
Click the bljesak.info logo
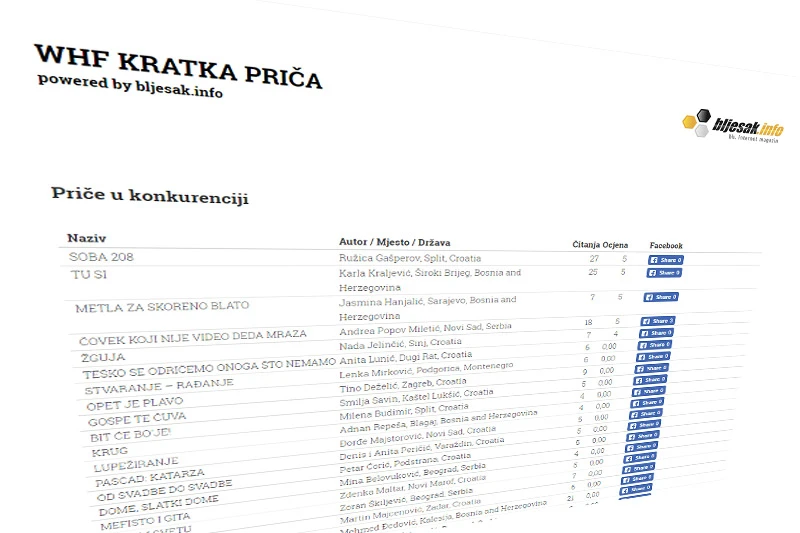(x=733, y=125)
